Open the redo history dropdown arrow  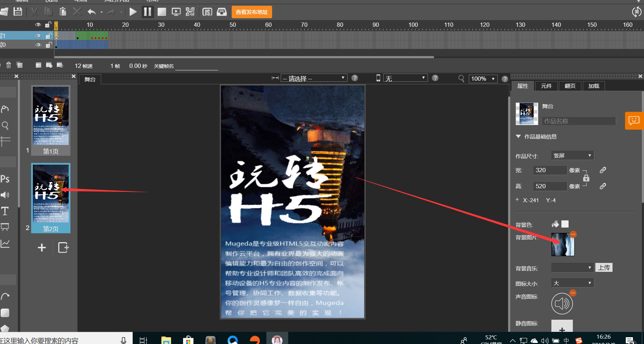click(x=121, y=13)
